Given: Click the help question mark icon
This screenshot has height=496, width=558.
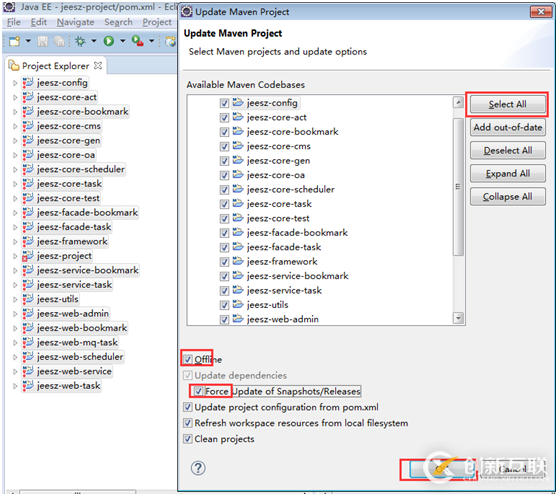Looking at the screenshot, I should coord(198,468).
